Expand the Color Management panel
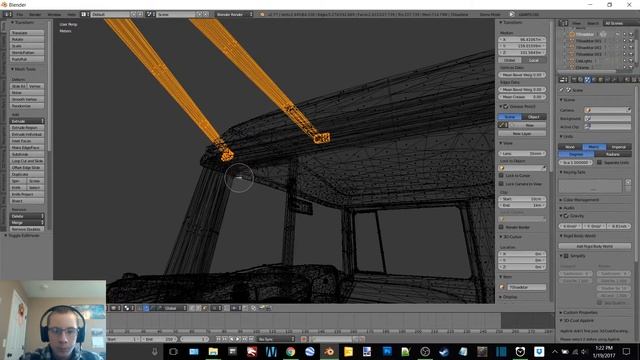640x360 pixels. tap(580, 200)
